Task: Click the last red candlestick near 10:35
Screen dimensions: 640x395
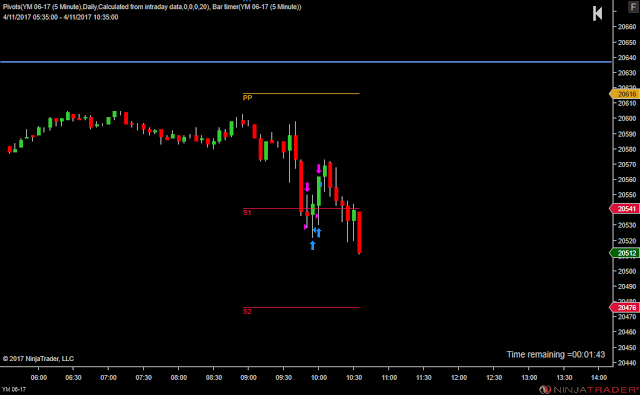Action: coord(359,232)
